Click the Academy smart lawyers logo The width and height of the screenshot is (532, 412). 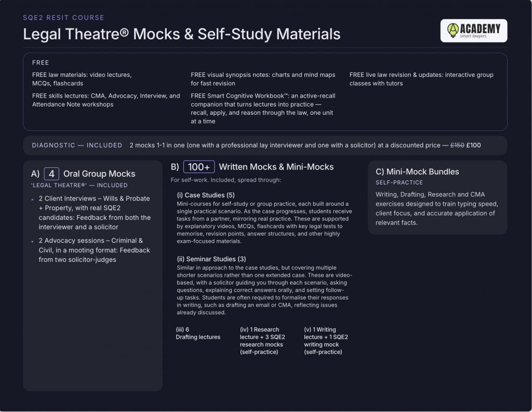[x=474, y=31]
